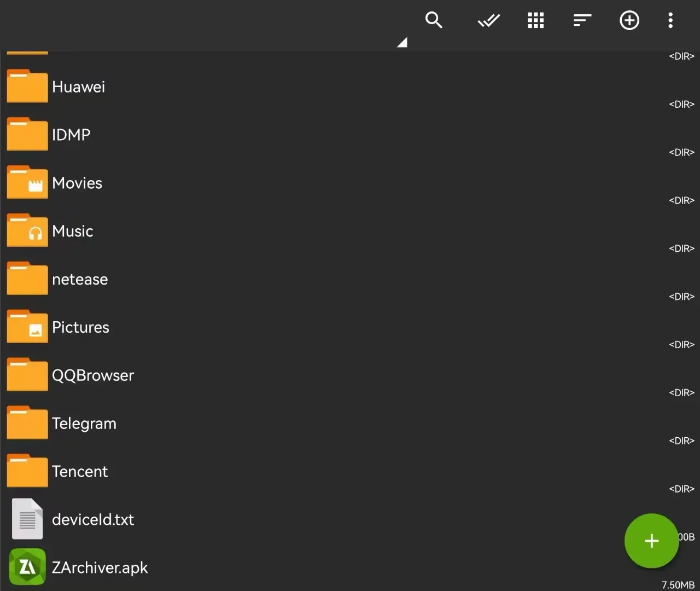Open the IDMP folder icon

[27, 134]
